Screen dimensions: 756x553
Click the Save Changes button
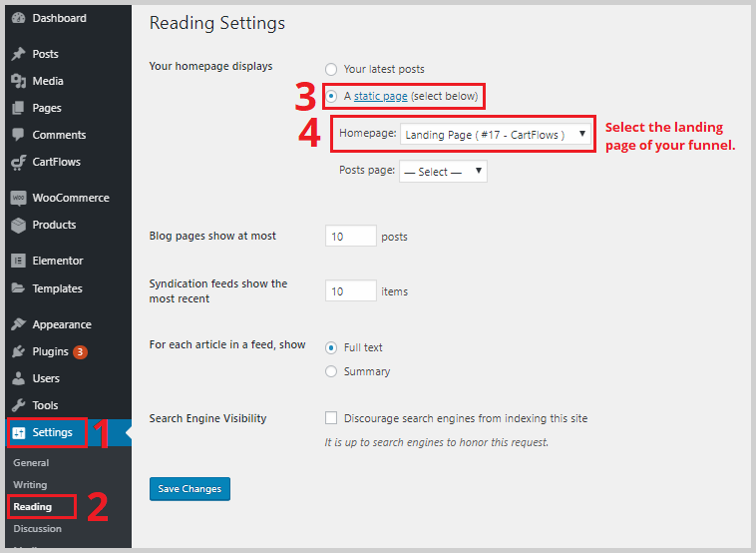189,489
